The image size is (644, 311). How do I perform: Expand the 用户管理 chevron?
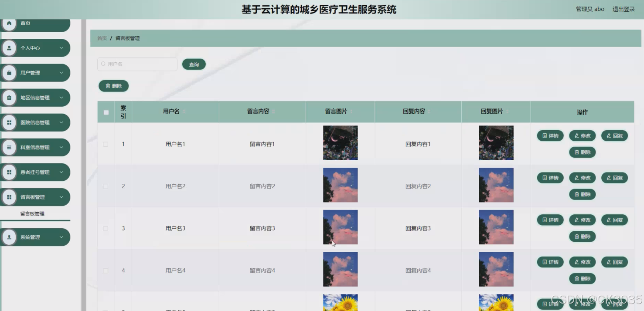point(61,73)
